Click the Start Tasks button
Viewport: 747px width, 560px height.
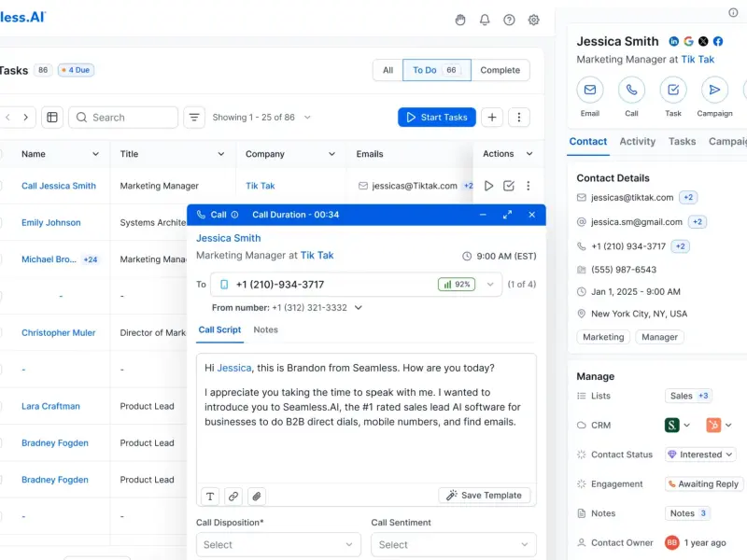tap(436, 118)
